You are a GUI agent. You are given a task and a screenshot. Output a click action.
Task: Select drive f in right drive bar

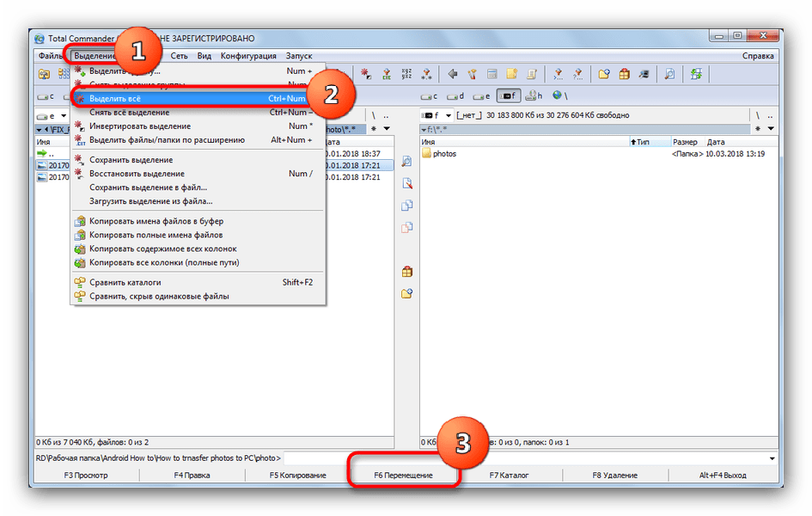(x=508, y=95)
